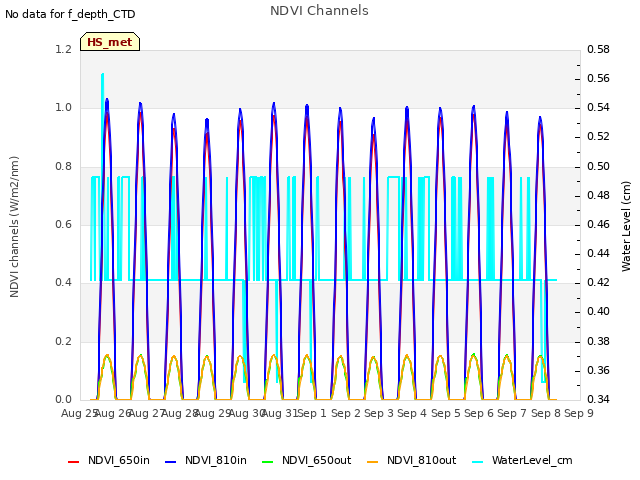Click the orange NDVI_810out legend color marker

coord(373,462)
